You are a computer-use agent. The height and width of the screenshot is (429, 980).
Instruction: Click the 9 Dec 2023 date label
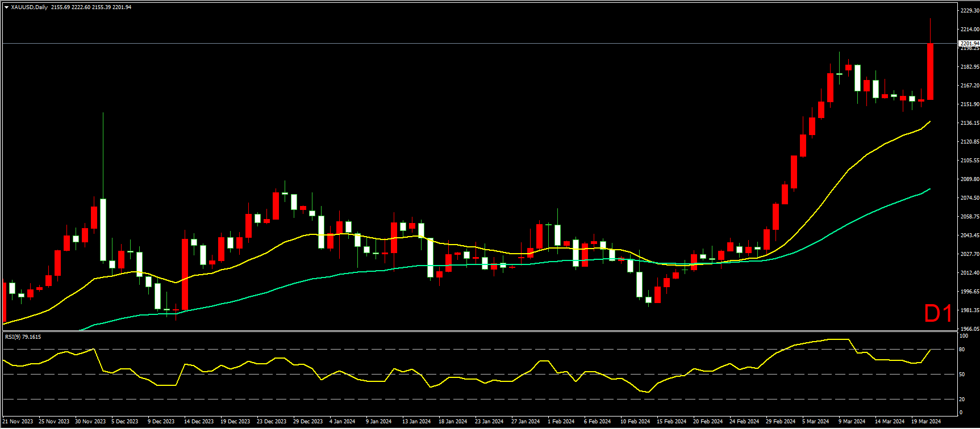(161, 422)
